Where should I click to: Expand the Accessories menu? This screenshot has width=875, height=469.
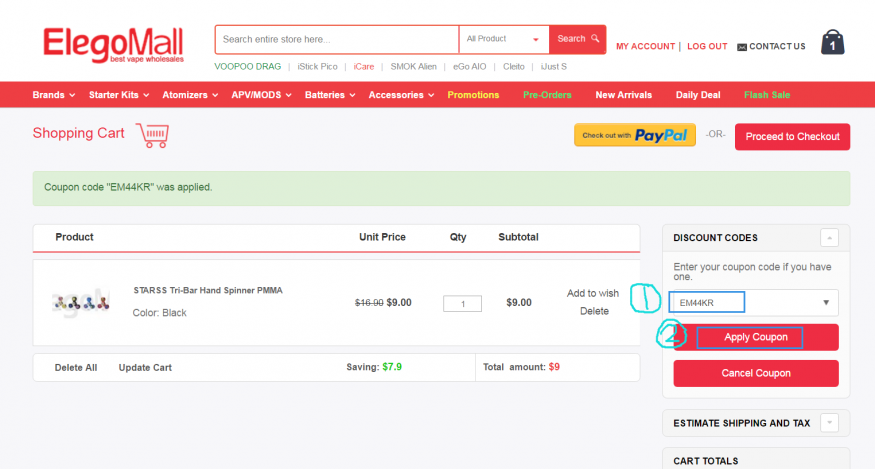(402, 95)
